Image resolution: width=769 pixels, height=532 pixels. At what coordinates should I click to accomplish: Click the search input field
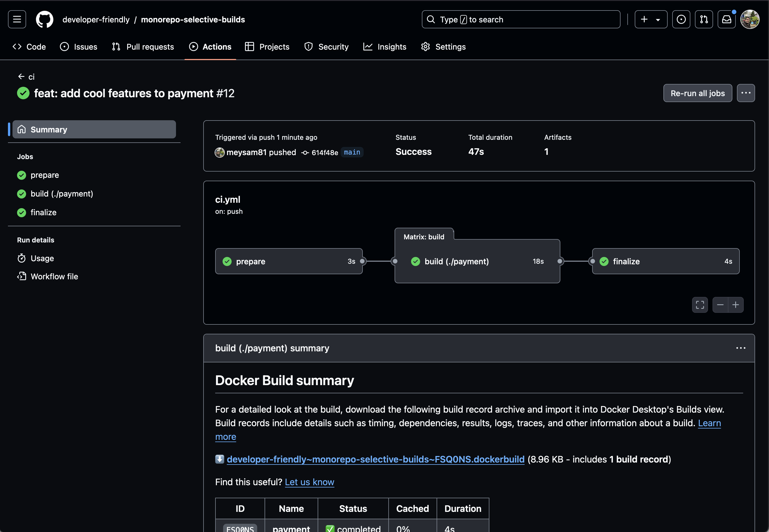(520, 19)
